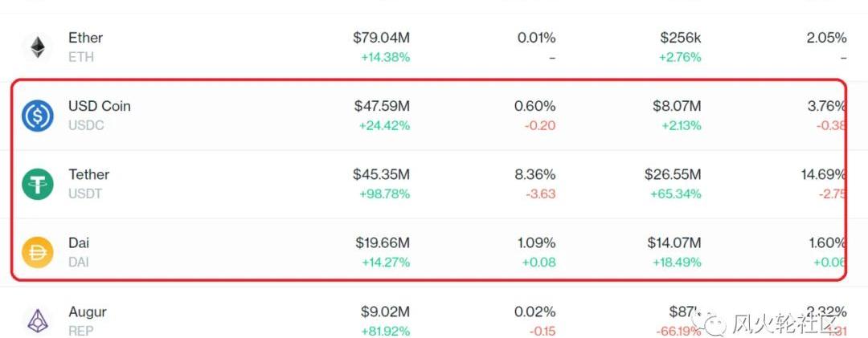Viewport: 868px width, 338px height.
Task: Open the Ether asset name link
Action: (x=85, y=38)
